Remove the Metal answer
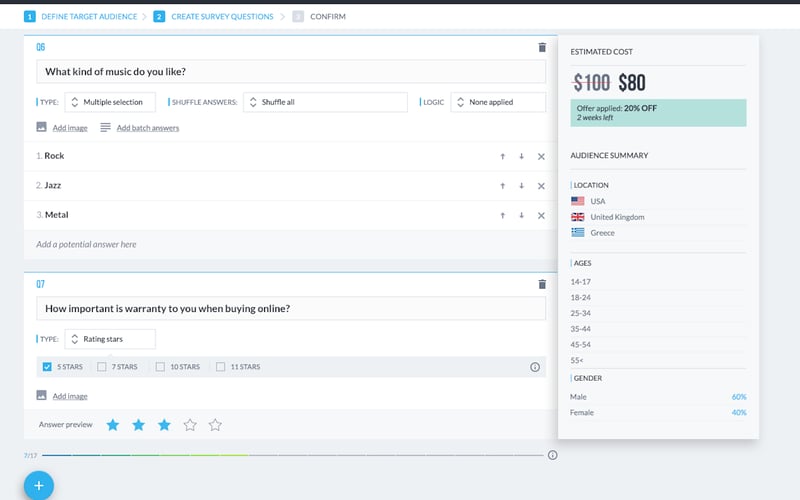The width and height of the screenshot is (800, 500). click(x=541, y=216)
